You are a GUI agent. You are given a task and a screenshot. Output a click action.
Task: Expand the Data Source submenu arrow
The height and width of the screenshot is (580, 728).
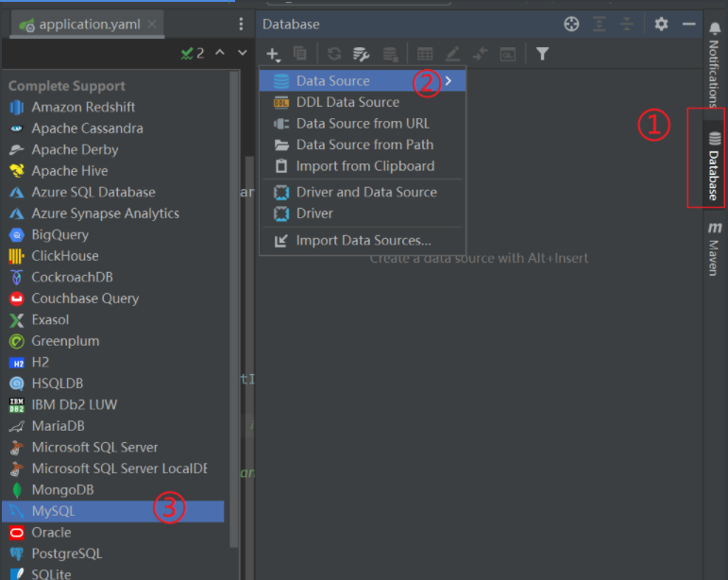pos(448,81)
